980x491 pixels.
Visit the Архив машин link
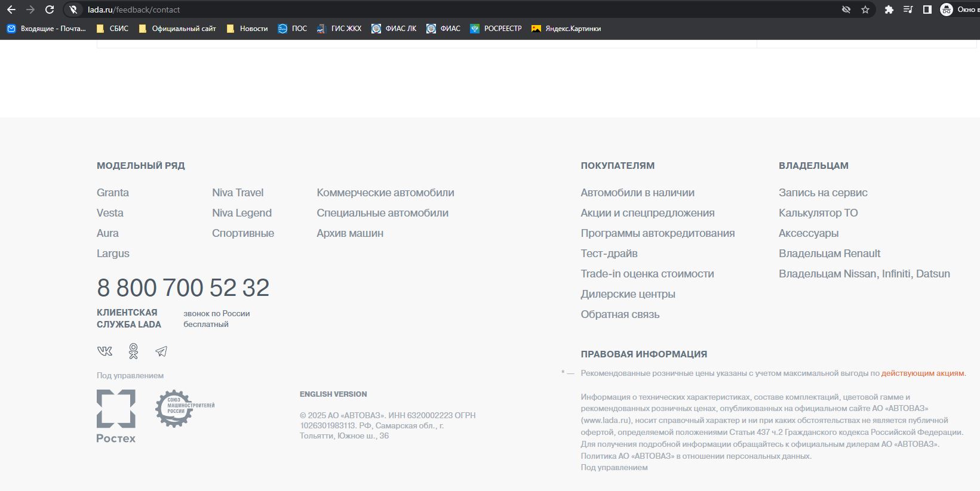(350, 233)
